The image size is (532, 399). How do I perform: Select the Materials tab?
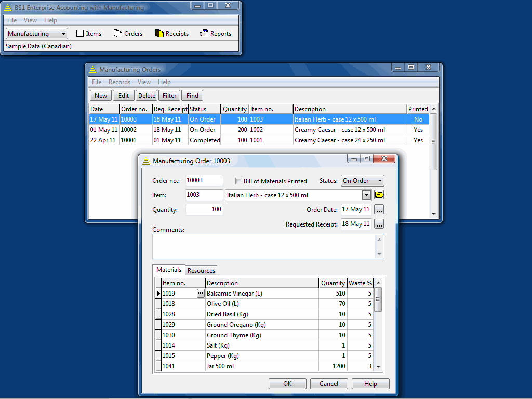click(169, 270)
